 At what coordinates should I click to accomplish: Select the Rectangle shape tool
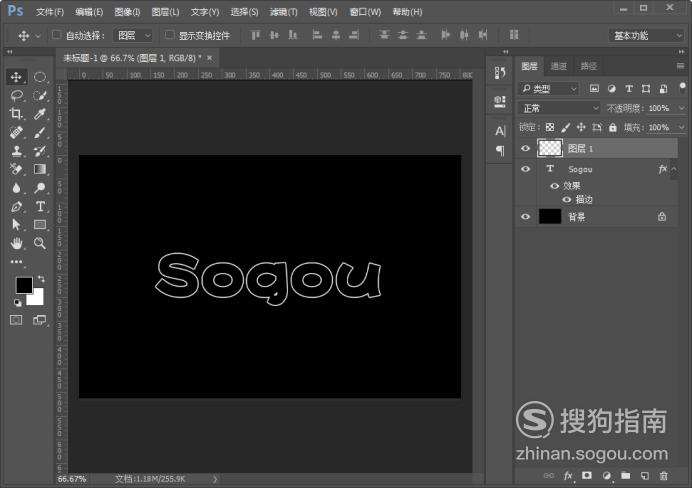coord(40,225)
